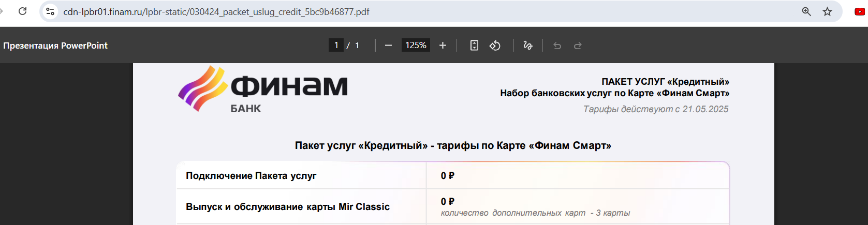Viewport: 868px width, 225px height.
Task: Click 'Тарифы действуют с 21.05.2025' text
Action: coord(656,109)
